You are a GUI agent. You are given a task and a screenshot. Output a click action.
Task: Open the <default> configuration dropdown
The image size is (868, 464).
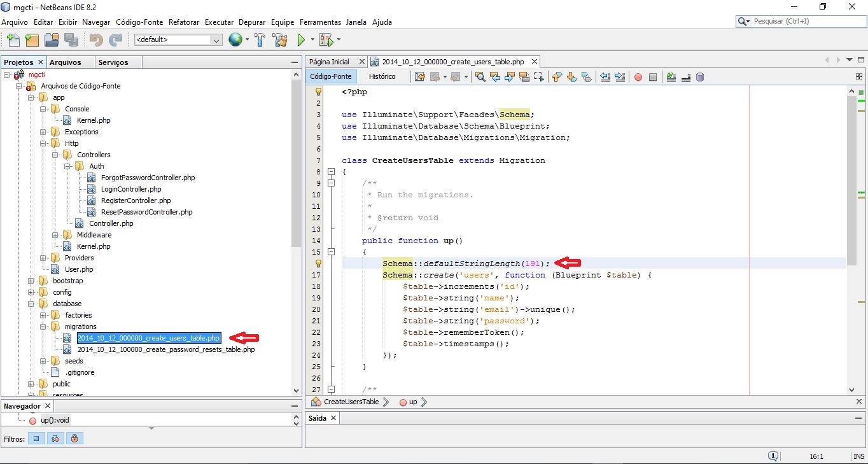(x=178, y=39)
